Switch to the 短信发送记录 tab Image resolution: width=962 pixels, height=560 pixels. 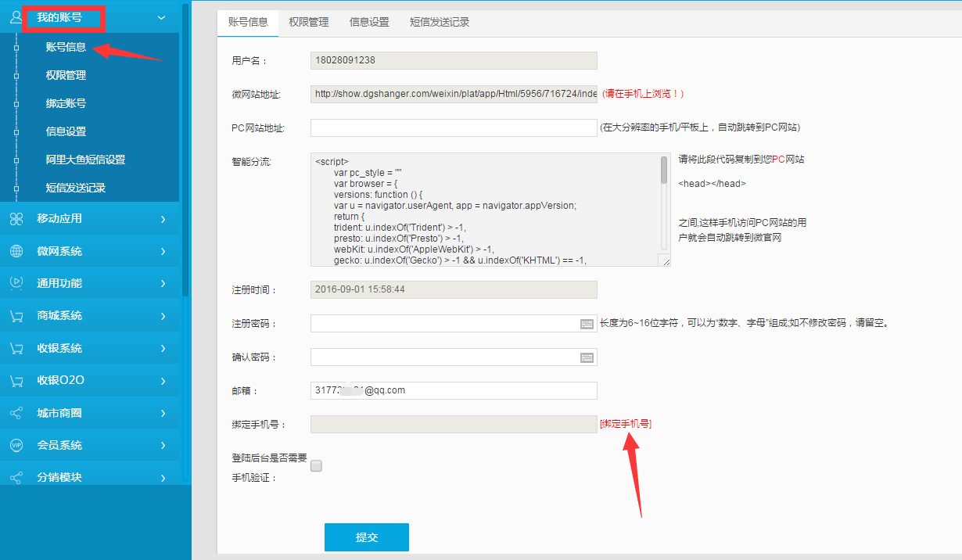(440, 22)
